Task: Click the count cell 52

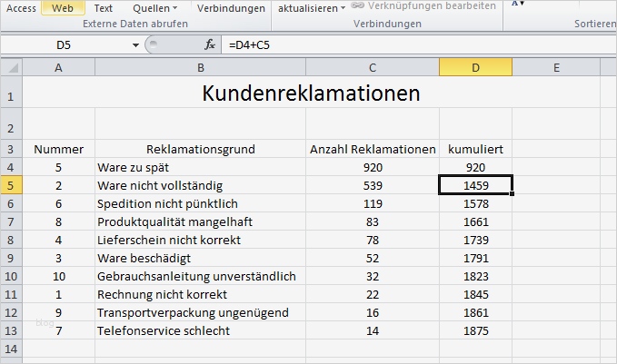Action: click(x=373, y=258)
